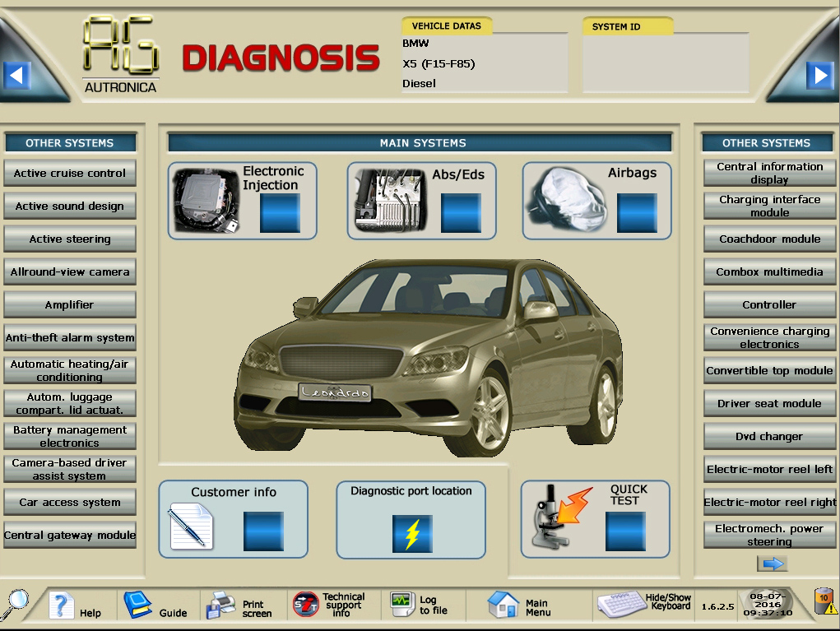Open Electronic Injection system
The image size is (840, 631).
click(280, 213)
